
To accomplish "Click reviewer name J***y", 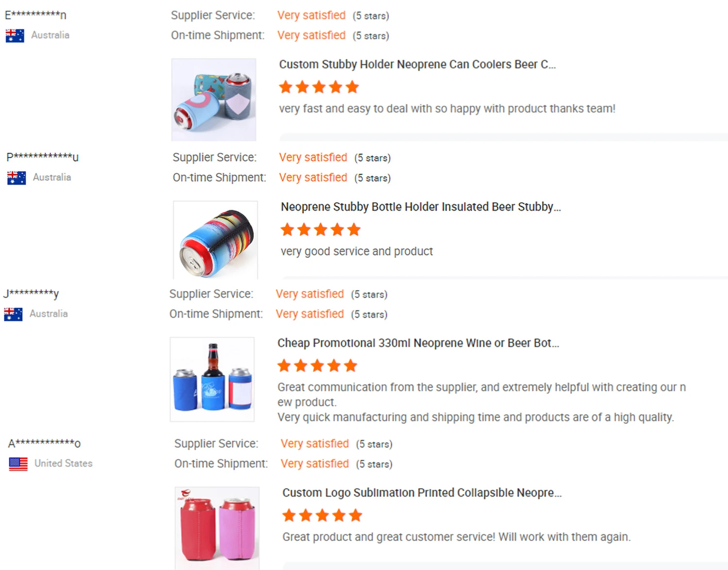I will [31, 293].
